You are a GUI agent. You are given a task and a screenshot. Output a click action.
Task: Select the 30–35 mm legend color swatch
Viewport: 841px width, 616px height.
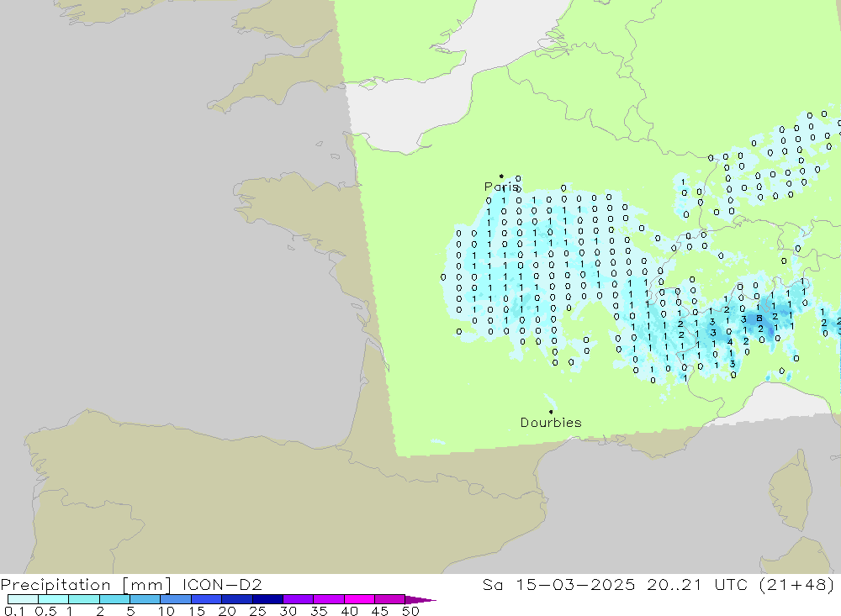click(299, 599)
